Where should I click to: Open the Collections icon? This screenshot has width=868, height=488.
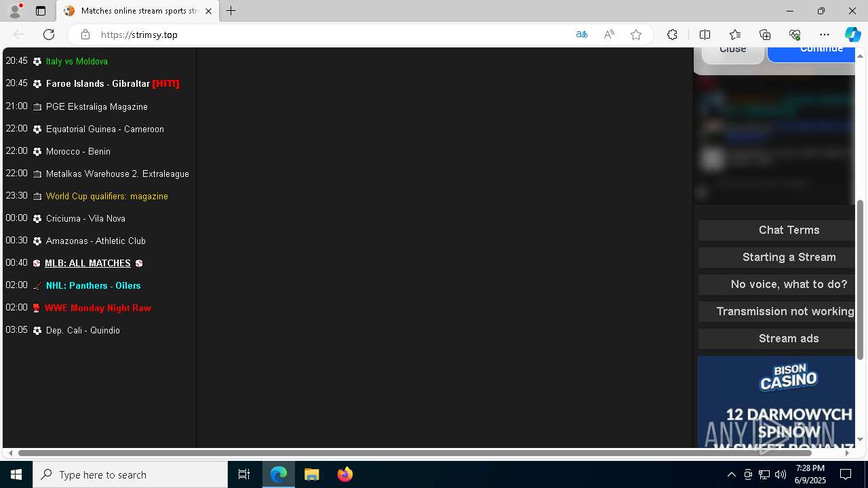(765, 35)
